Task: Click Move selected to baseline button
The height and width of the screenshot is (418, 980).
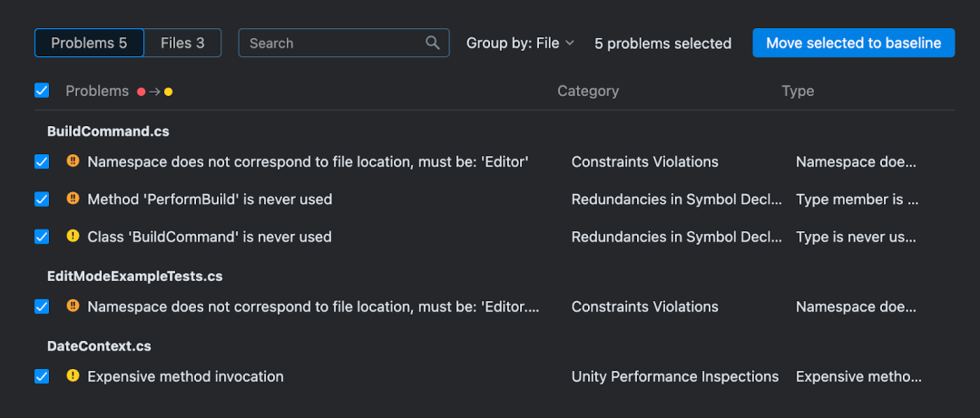Action: 854,44
